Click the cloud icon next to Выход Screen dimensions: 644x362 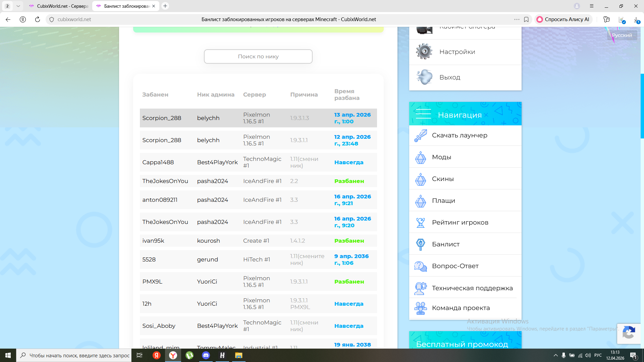click(424, 77)
